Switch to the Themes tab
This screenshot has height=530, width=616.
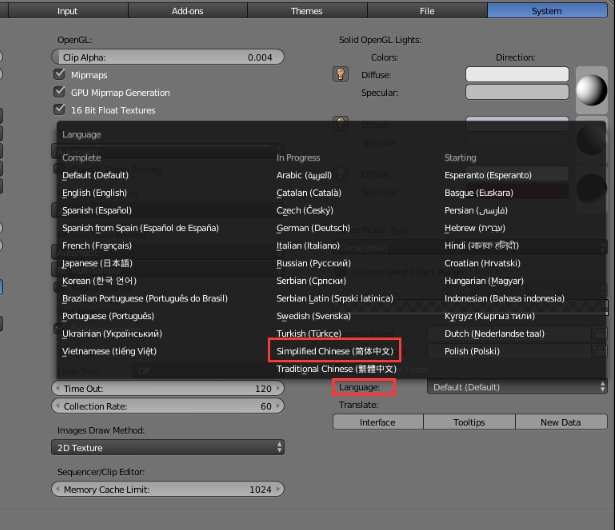pos(307,11)
